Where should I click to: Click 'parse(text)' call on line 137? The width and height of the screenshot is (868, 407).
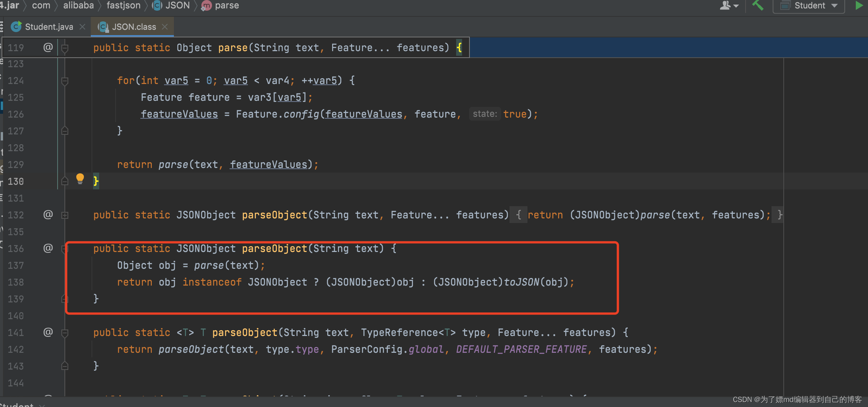(x=227, y=265)
